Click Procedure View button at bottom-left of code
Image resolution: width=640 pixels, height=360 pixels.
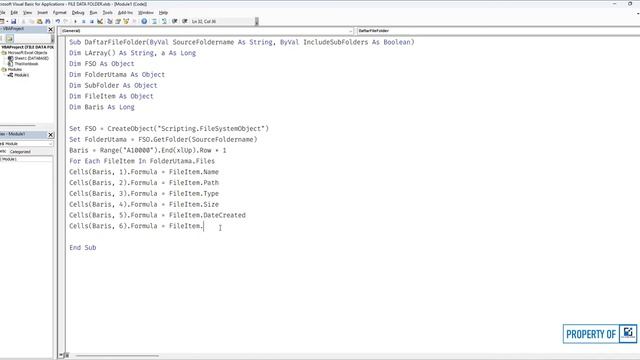click(61, 356)
